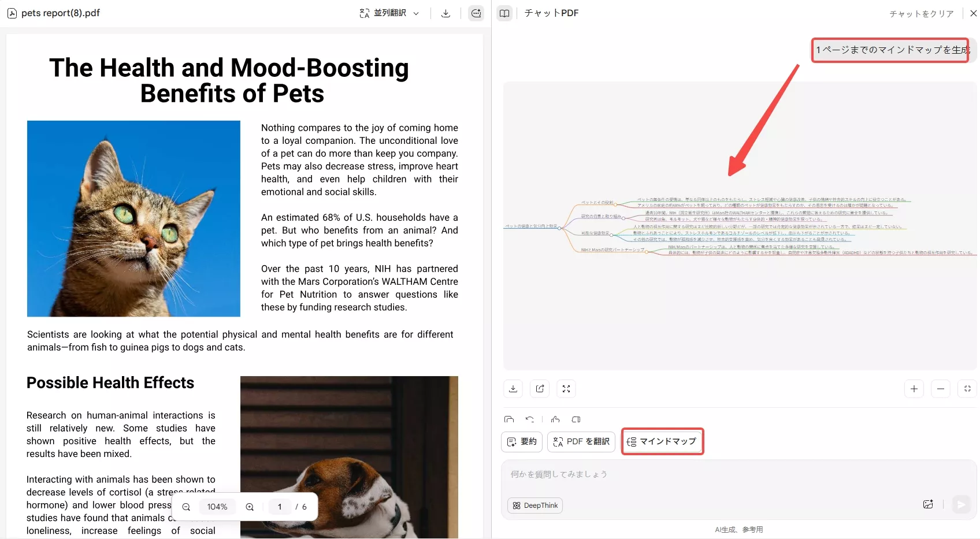Click the pets report(8).pdf file title
980x539 pixels.
coord(61,13)
